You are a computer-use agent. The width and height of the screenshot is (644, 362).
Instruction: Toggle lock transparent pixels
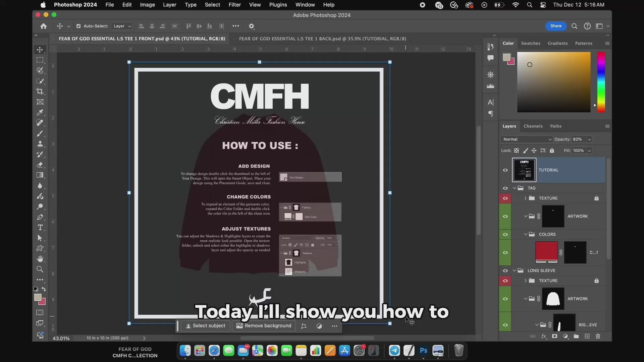click(x=517, y=150)
